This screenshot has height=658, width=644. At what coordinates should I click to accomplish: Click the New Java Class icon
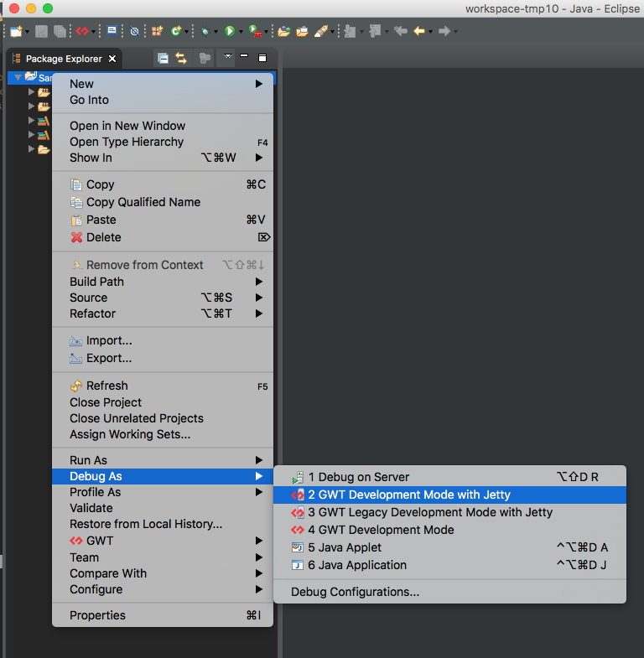176,32
